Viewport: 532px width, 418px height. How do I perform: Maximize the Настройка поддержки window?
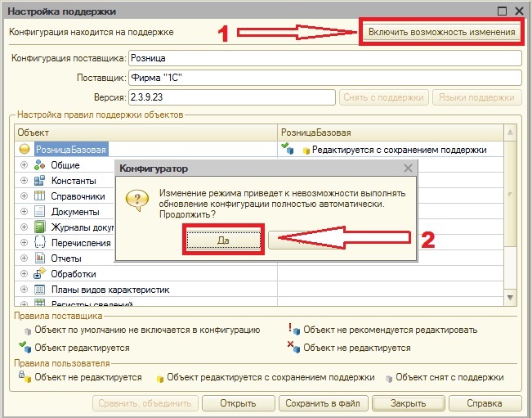[x=502, y=11]
